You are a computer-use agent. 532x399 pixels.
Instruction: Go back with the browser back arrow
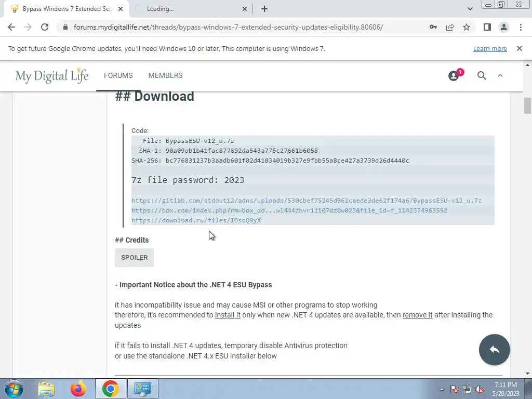coord(11,27)
